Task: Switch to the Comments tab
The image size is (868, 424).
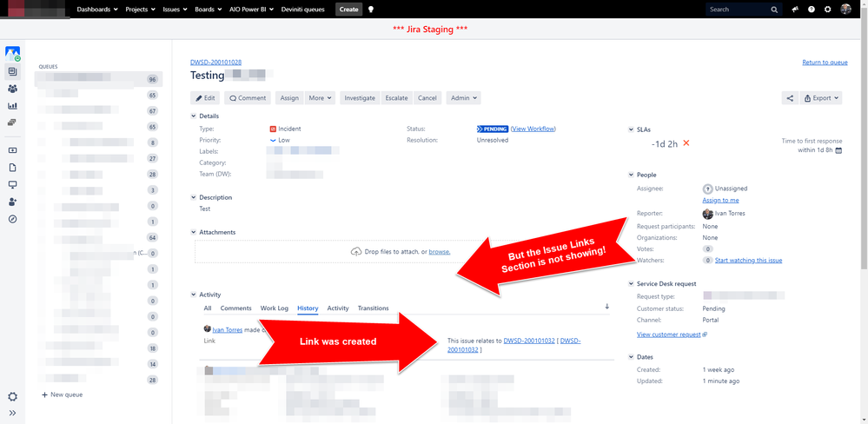Action: [235, 308]
